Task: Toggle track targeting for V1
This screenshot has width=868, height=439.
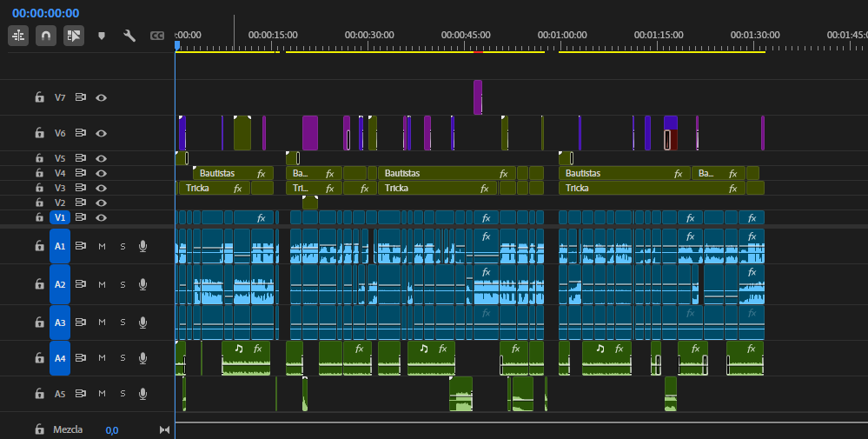Action: (x=60, y=217)
